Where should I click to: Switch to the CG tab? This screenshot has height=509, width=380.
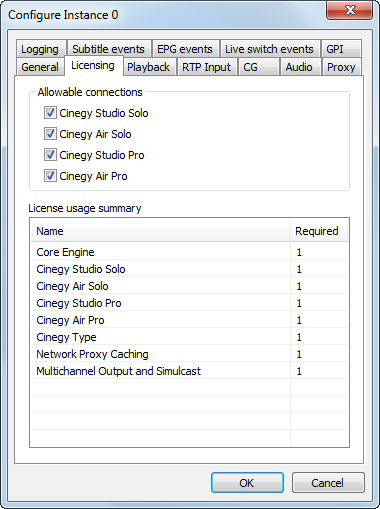point(258,67)
